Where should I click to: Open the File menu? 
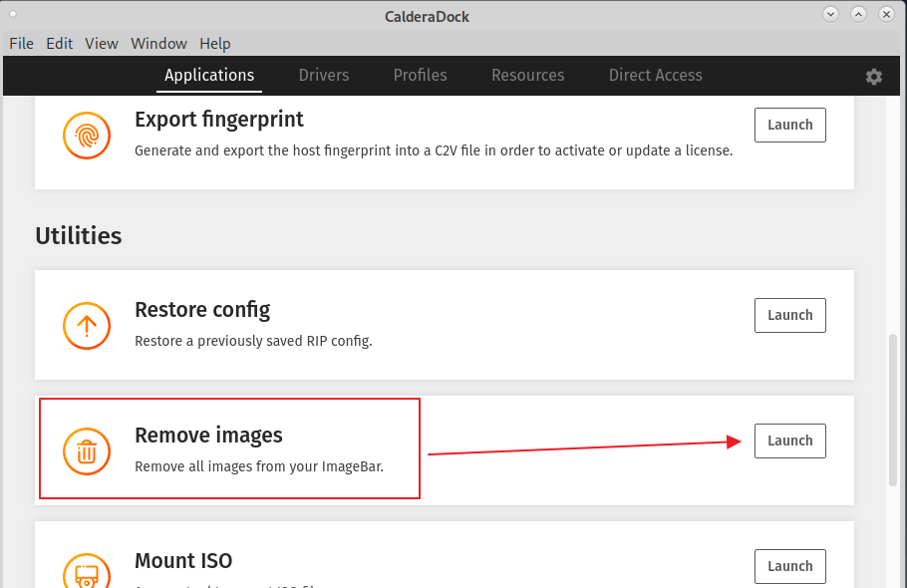[x=21, y=43]
